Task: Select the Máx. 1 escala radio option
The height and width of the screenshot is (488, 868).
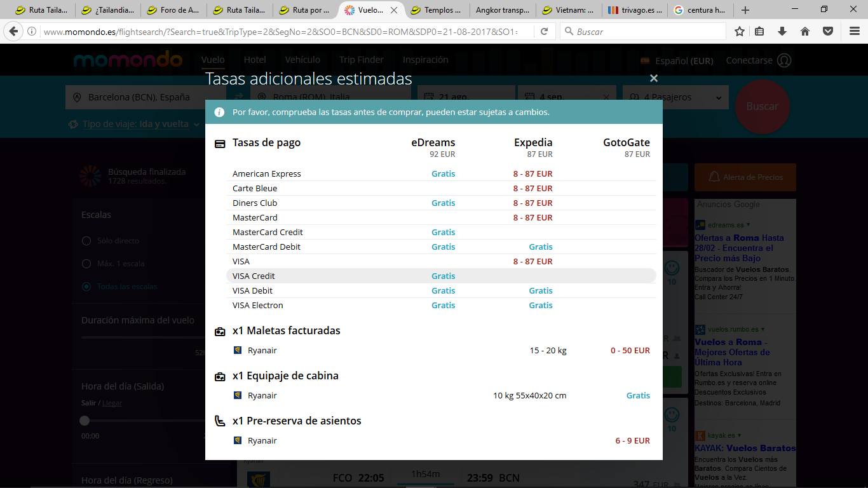Action: tap(86, 264)
